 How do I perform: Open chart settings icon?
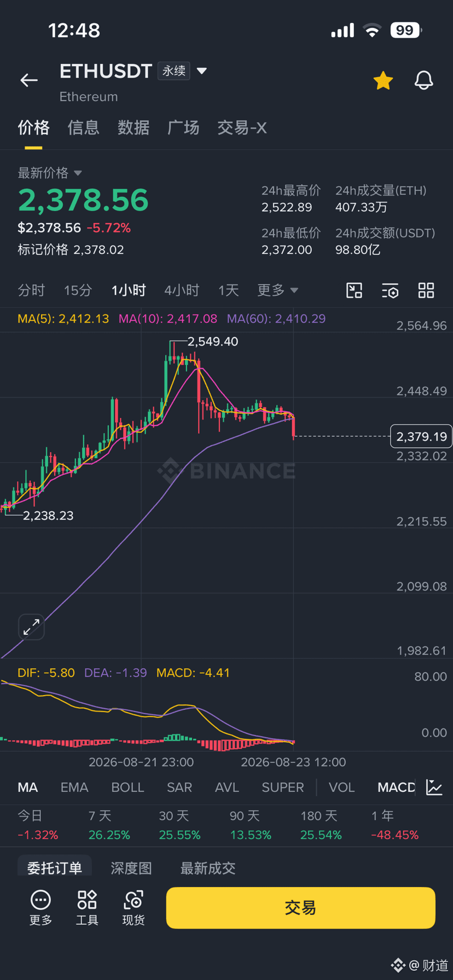[390, 290]
